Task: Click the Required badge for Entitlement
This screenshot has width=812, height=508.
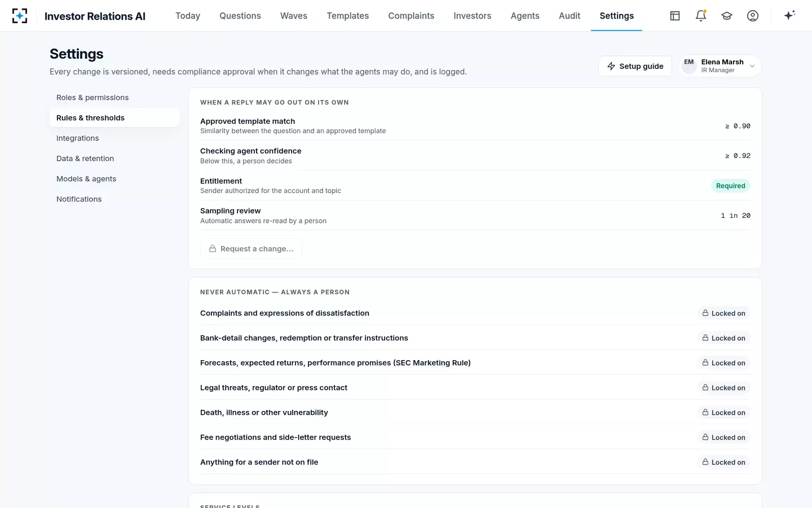Action: pyautogui.click(x=730, y=186)
